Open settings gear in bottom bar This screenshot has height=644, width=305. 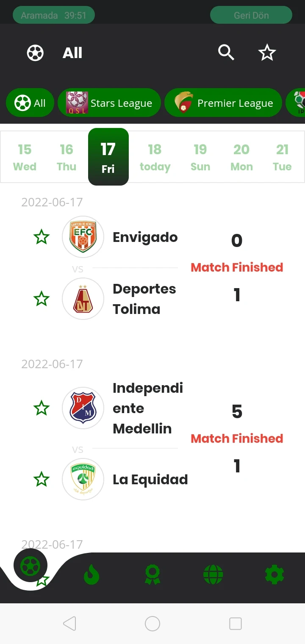(274, 575)
